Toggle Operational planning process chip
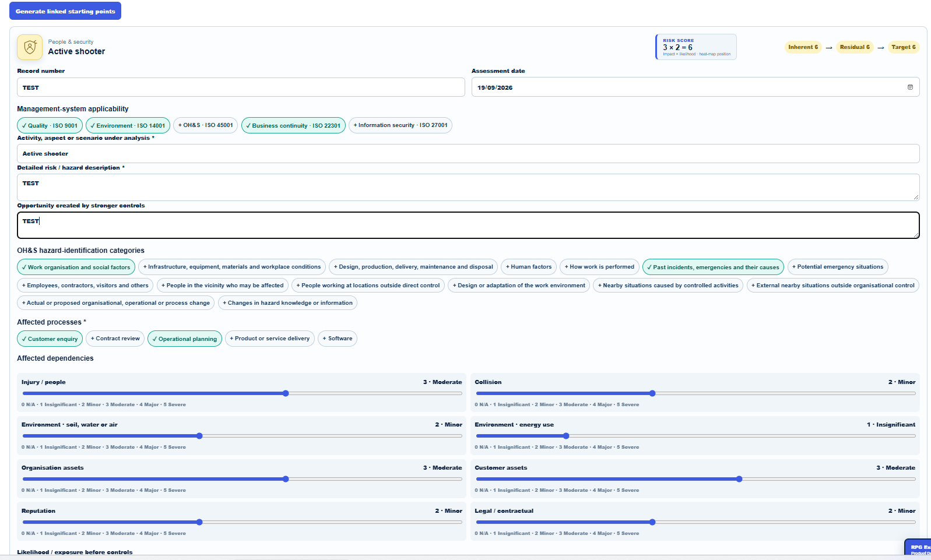Screen dimensions: 931x560 (185, 339)
